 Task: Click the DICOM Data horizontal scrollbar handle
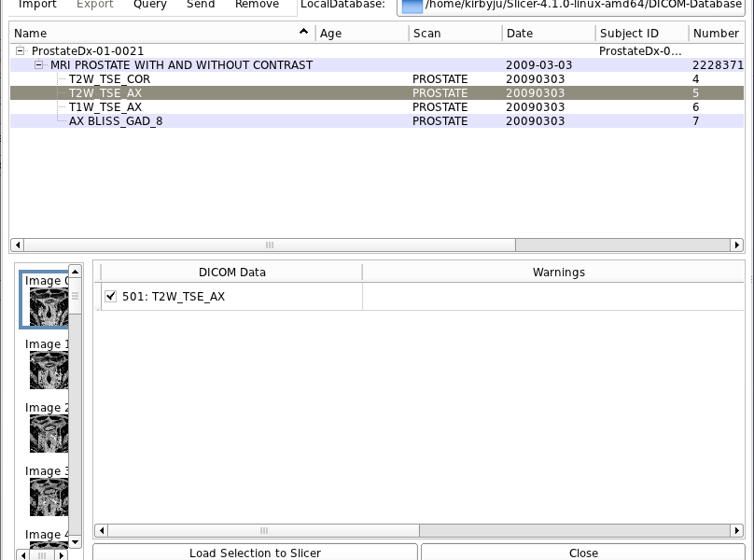(263, 531)
